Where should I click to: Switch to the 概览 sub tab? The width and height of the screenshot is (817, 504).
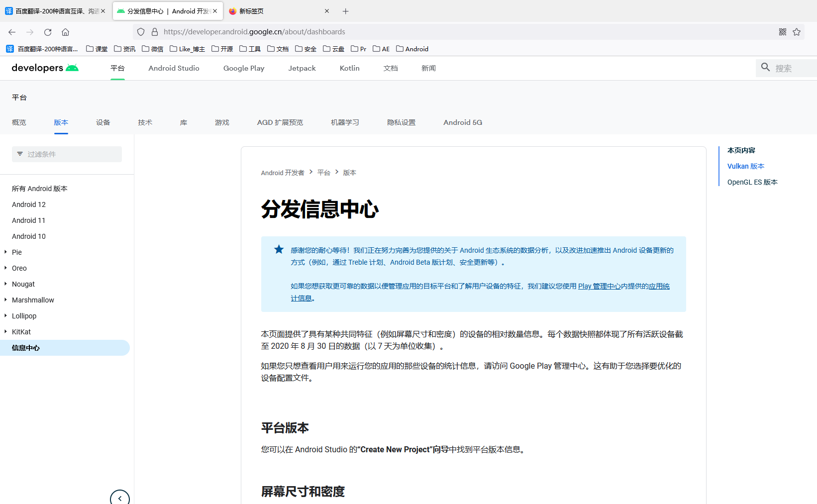[19, 122]
